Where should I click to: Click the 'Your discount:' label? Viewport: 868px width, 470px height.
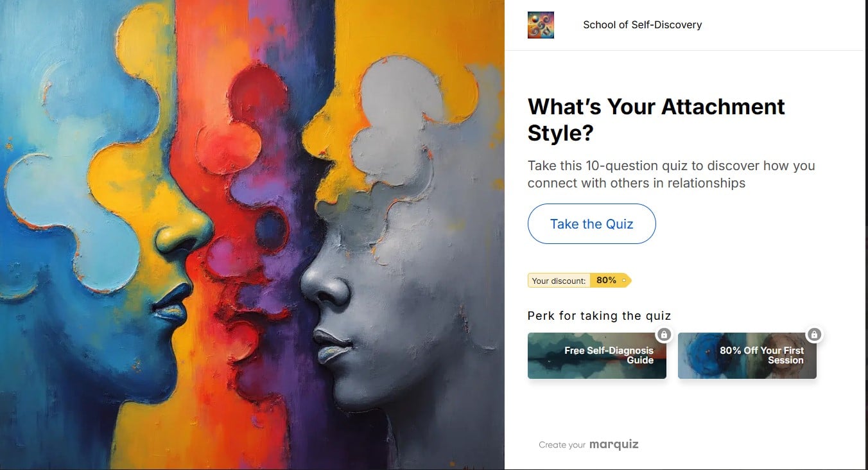(x=559, y=281)
